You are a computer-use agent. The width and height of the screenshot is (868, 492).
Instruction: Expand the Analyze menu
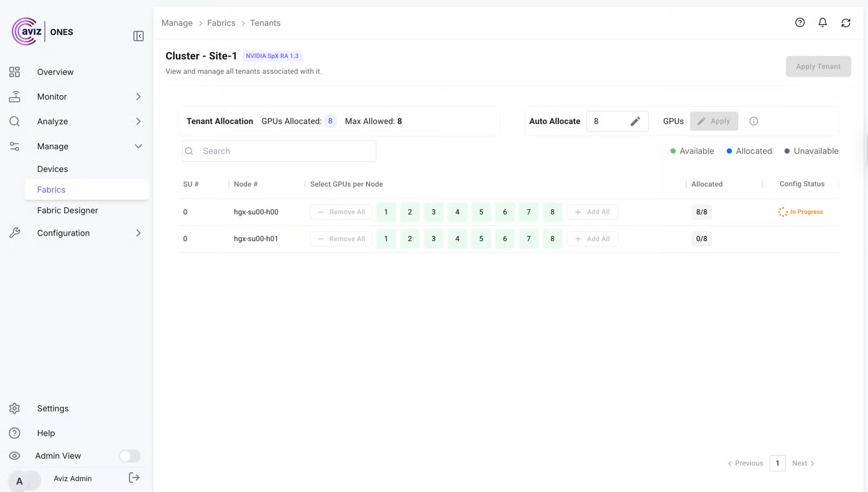coord(138,121)
